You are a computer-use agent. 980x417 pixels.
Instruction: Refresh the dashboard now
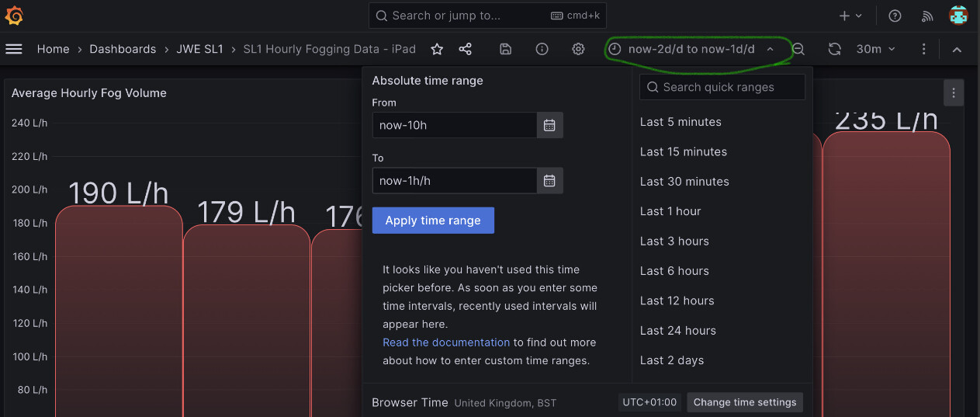[834, 49]
